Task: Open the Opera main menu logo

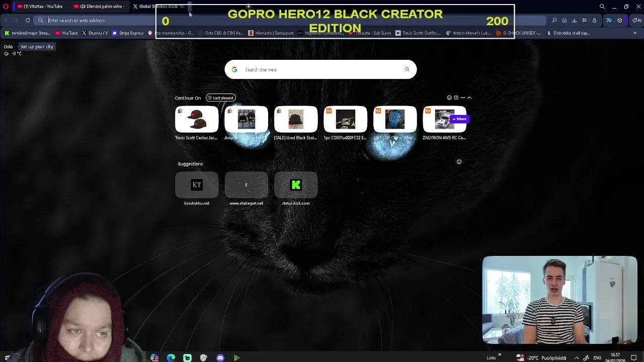Action: pos(6,7)
